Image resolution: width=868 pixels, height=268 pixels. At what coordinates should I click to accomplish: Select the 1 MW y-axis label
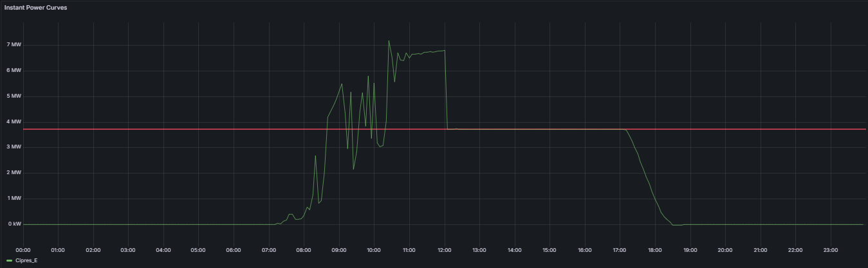tap(14, 199)
